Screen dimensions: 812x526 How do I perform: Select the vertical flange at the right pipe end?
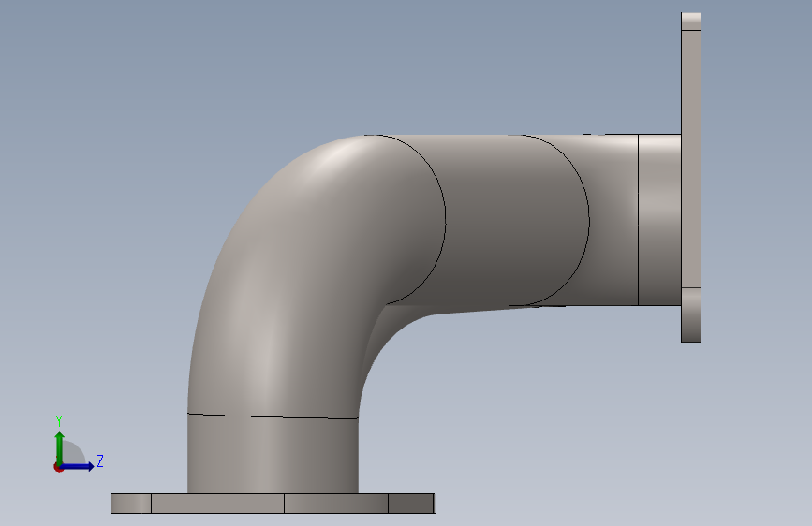(x=691, y=177)
